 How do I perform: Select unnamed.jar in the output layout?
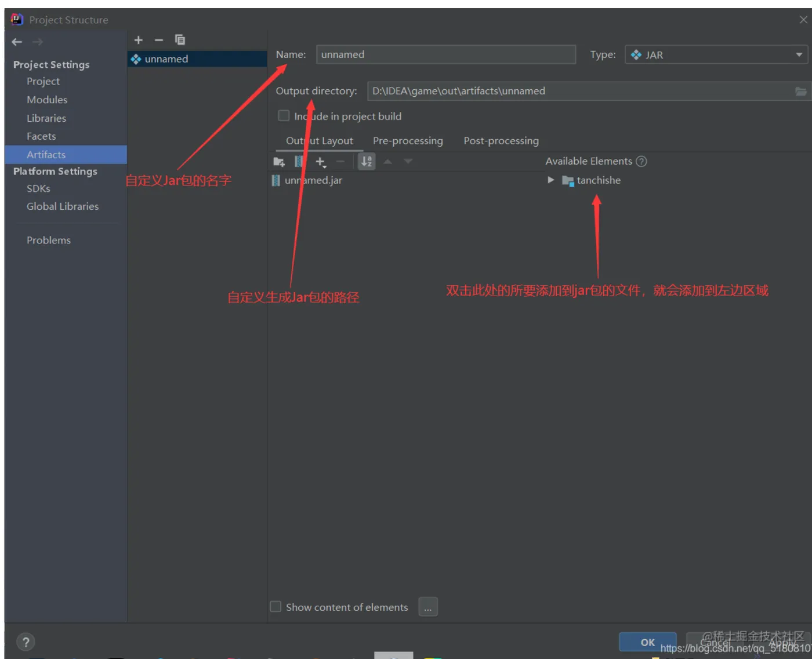click(x=307, y=180)
